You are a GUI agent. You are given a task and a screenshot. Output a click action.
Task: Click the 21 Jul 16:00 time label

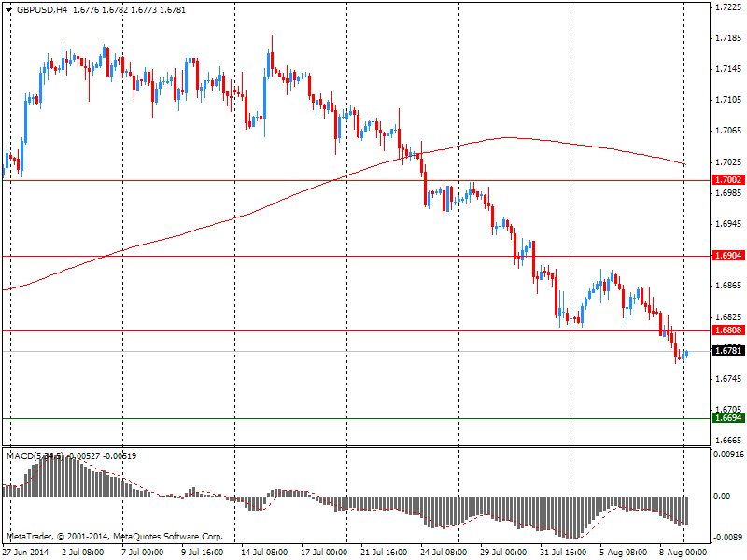[384, 553]
